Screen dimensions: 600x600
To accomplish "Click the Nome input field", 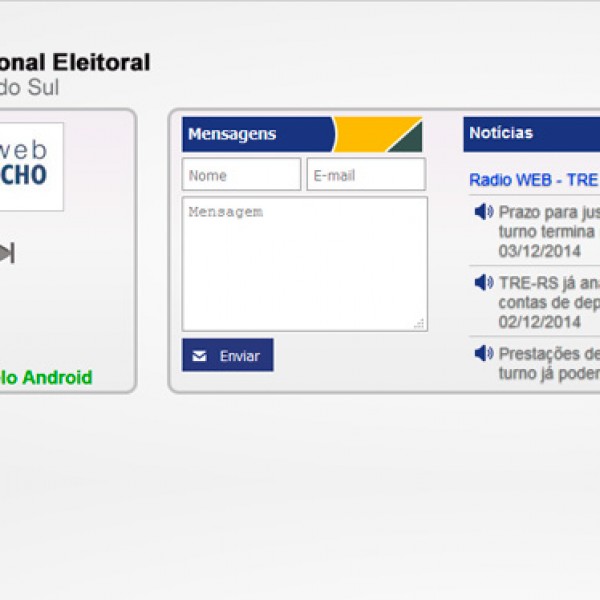I will (x=241, y=174).
